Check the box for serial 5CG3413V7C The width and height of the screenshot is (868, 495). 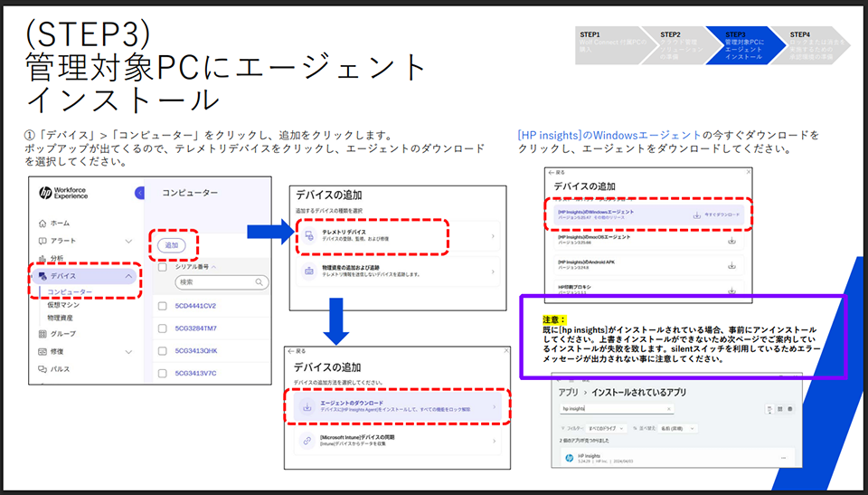tap(163, 374)
